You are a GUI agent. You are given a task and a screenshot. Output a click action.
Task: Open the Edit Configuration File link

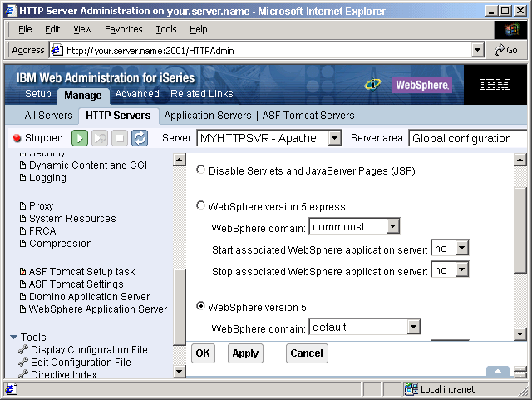click(x=81, y=363)
